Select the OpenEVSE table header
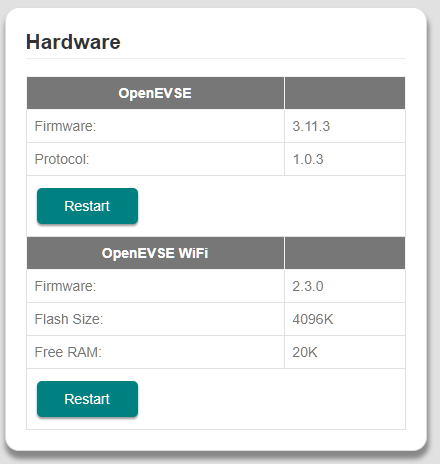The height and width of the screenshot is (464, 440). point(155,93)
